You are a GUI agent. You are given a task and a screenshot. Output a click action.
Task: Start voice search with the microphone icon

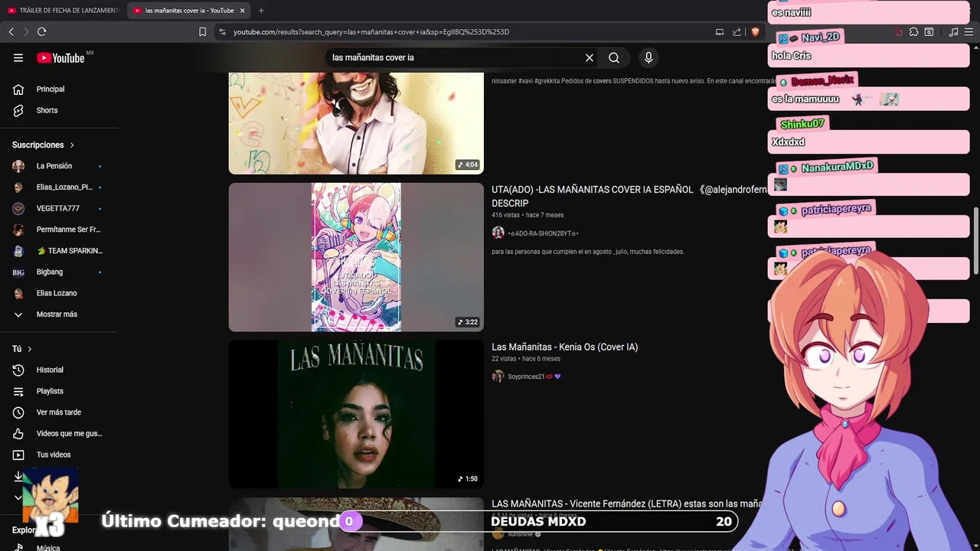[x=648, y=57]
